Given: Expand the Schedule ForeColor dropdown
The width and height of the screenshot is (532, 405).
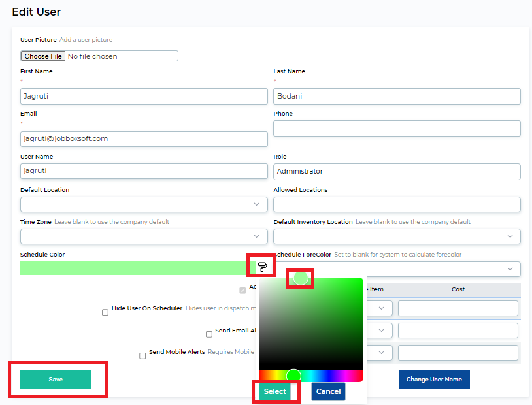Looking at the screenshot, I should tap(510, 269).
